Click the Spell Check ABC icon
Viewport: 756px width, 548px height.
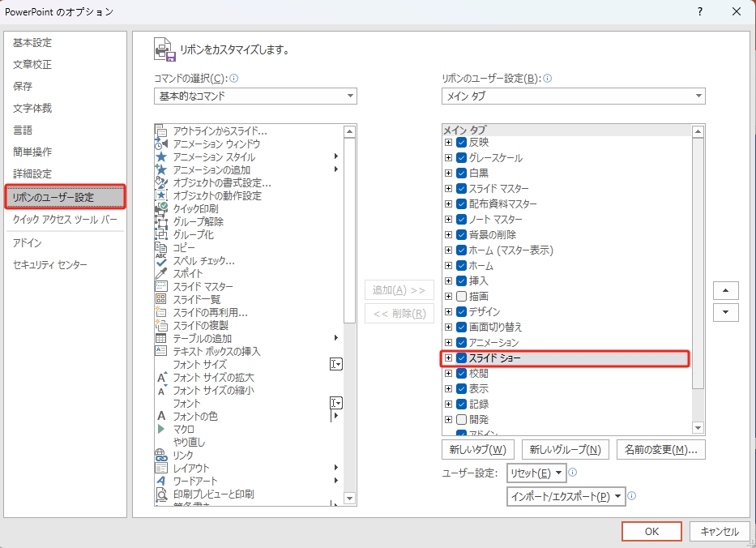pyautogui.click(x=161, y=260)
